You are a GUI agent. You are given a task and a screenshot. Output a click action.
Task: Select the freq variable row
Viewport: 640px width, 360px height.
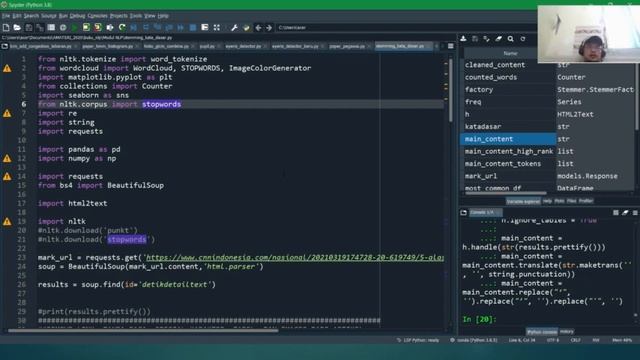(547, 102)
